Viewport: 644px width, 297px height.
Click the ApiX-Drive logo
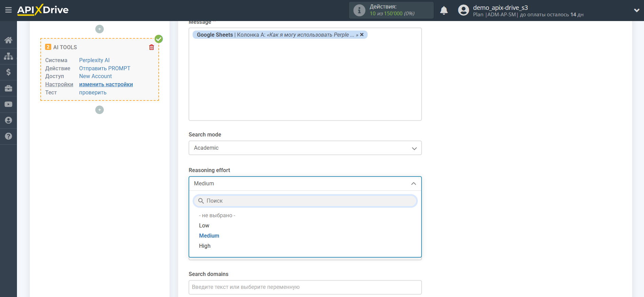(43, 10)
